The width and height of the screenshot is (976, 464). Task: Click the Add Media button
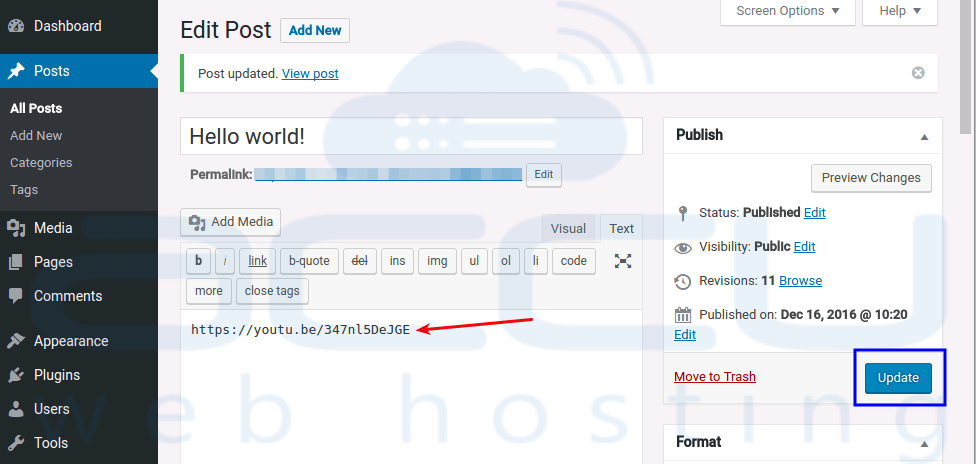pos(230,222)
